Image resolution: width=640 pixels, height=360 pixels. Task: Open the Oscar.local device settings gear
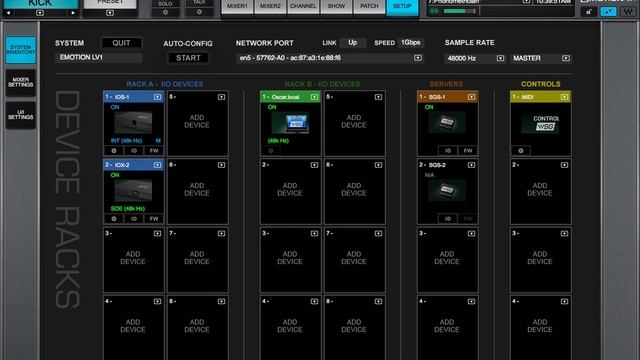tap(271, 151)
